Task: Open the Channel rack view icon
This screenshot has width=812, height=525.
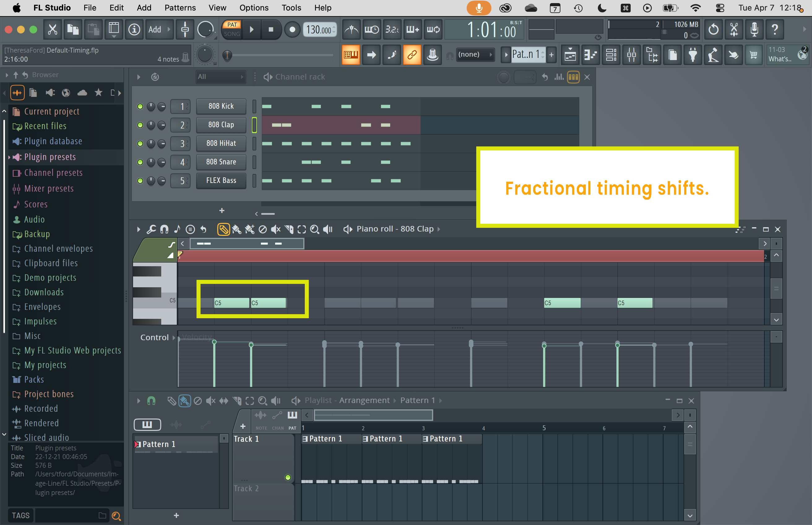Action: tap(611, 54)
